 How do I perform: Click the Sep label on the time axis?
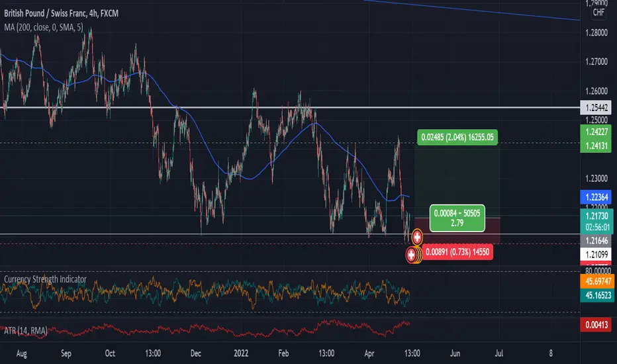tap(66, 353)
